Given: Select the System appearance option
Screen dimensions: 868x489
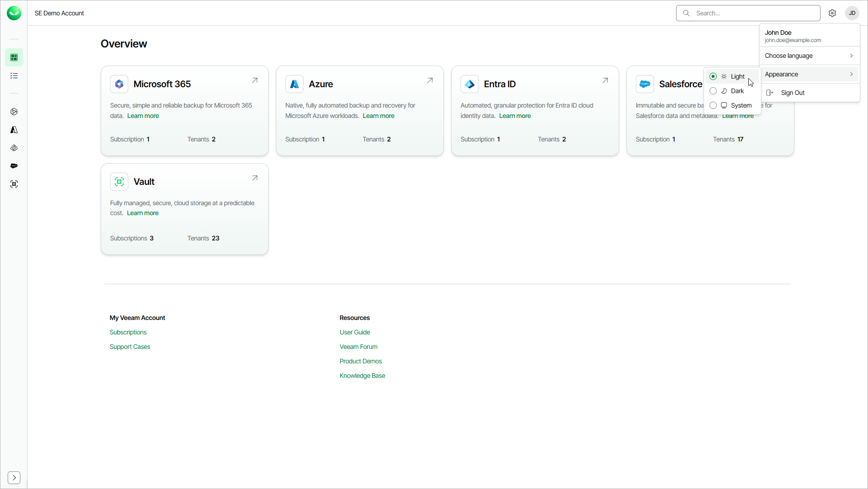Looking at the screenshot, I should tap(732, 105).
